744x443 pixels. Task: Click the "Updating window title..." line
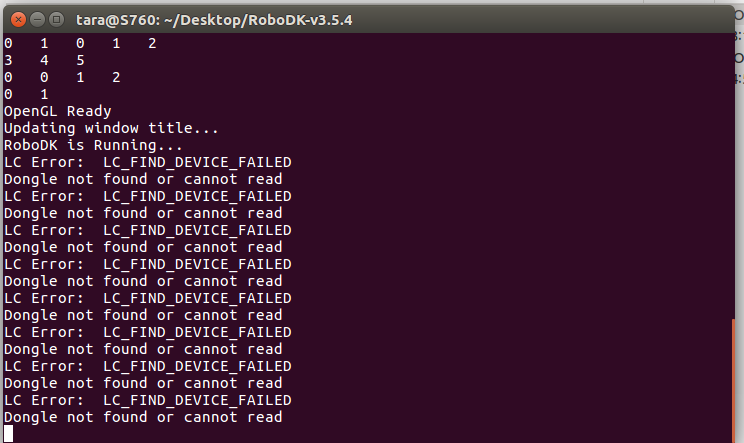[x=111, y=128]
